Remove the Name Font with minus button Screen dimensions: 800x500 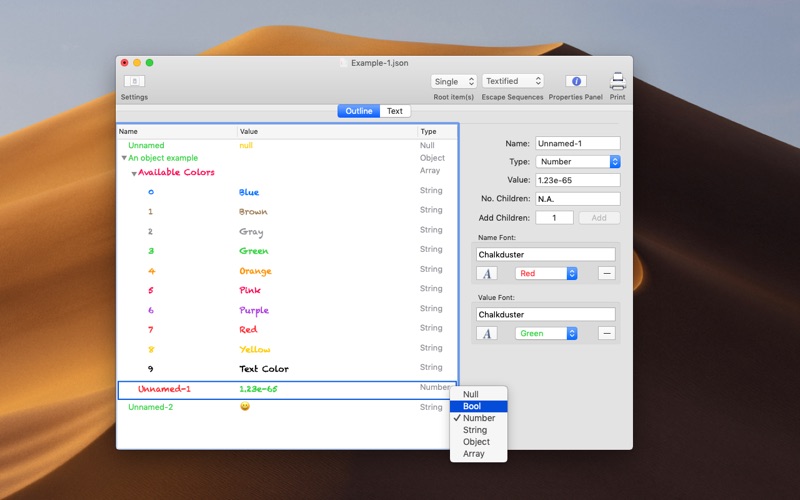tap(607, 273)
